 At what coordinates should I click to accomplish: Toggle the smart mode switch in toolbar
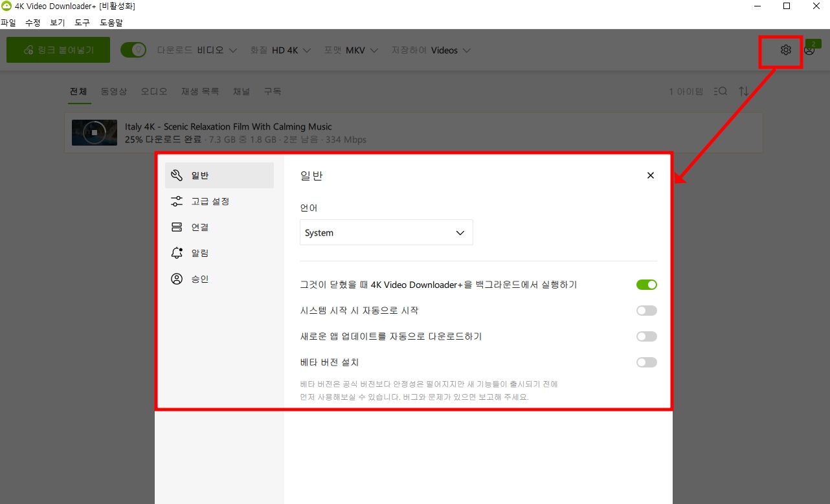tap(133, 49)
